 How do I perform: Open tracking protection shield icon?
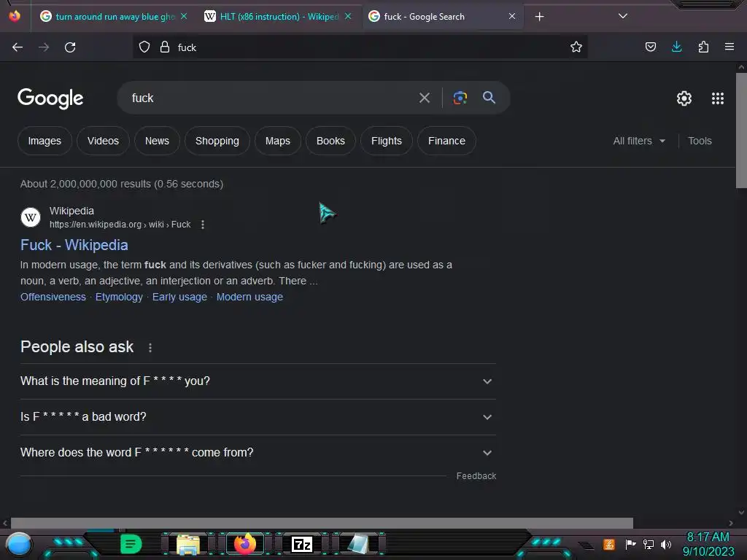point(144,47)
